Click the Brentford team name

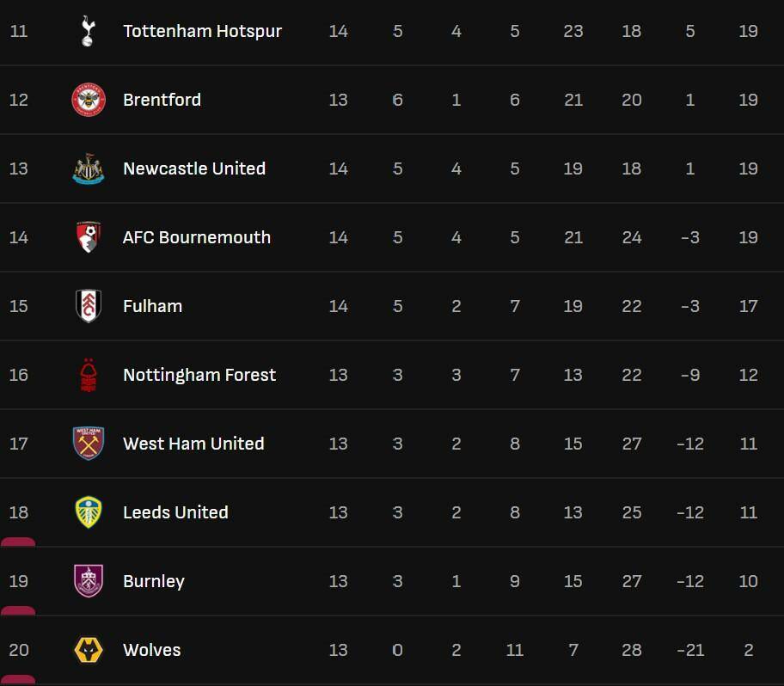click(x=162, y=100)
